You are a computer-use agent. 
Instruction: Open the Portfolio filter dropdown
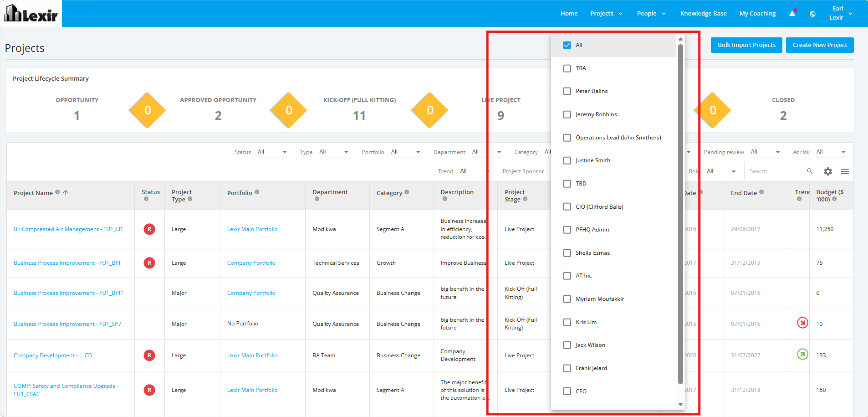point(407,152)
